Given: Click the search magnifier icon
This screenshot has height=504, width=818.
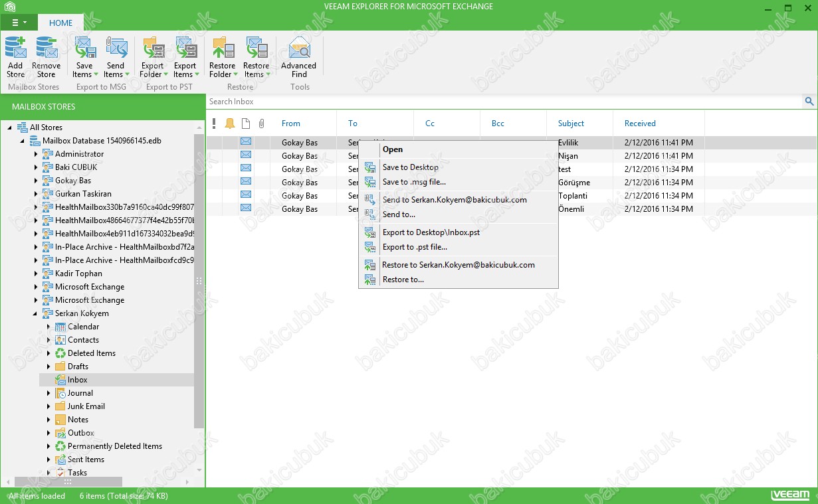Looking at the screenshot, I should tap(809, 102).
